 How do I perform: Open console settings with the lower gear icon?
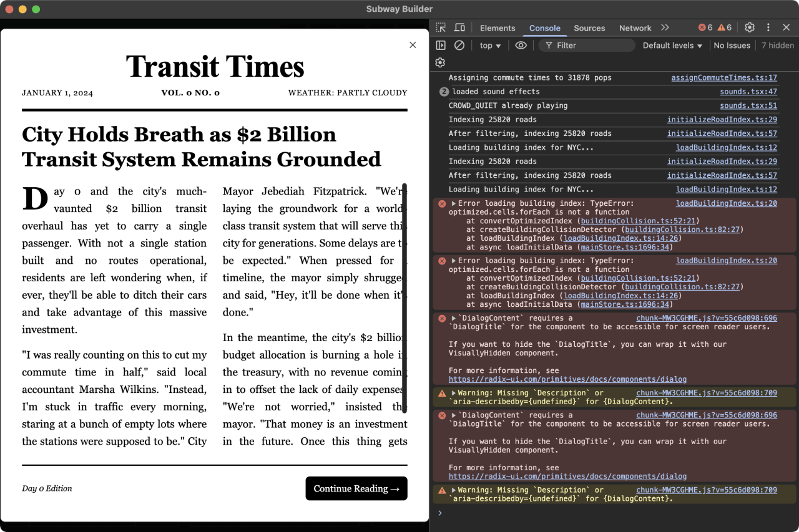coord(440,62)
